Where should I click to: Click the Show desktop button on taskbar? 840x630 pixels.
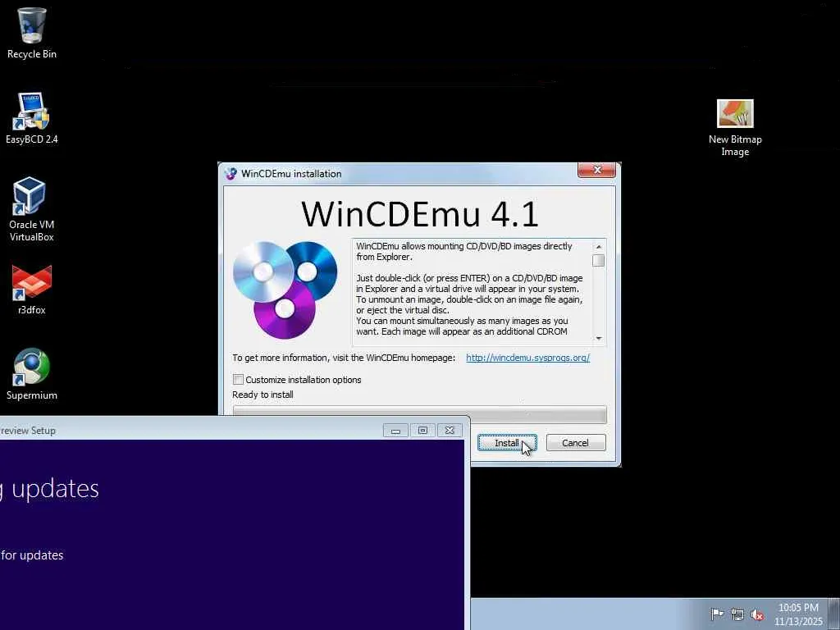(834, 614)
